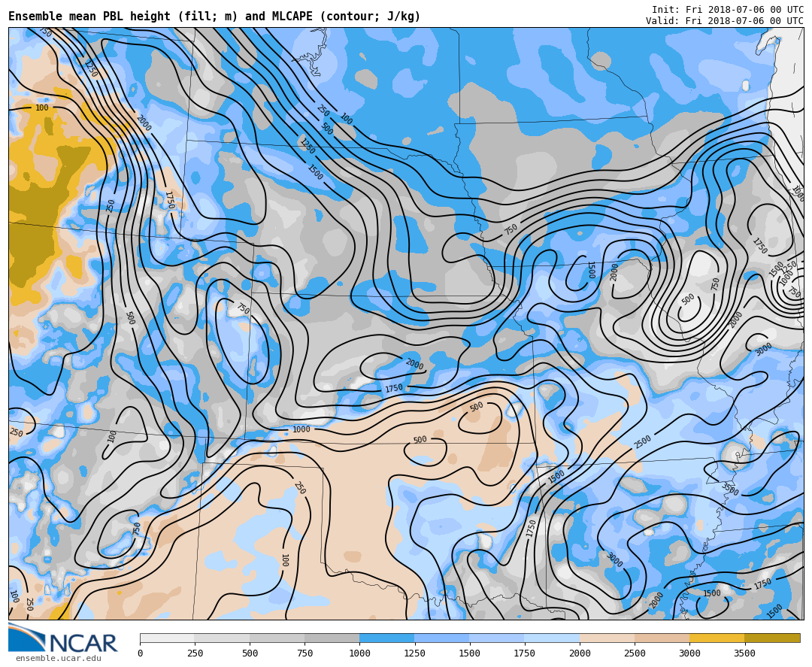Click the 2500 contour label on map
Image resolution: width=812 pixels, height=667 pixels.
click(x=643, y=441)
